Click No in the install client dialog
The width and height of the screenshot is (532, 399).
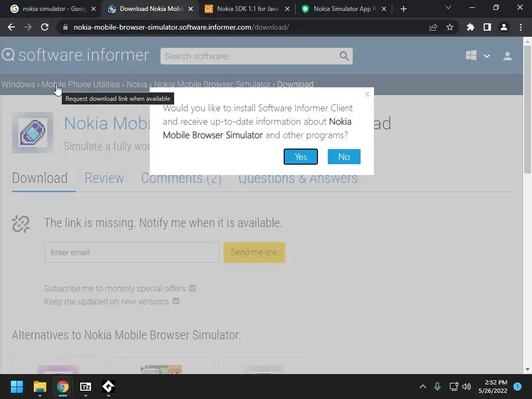344,156
